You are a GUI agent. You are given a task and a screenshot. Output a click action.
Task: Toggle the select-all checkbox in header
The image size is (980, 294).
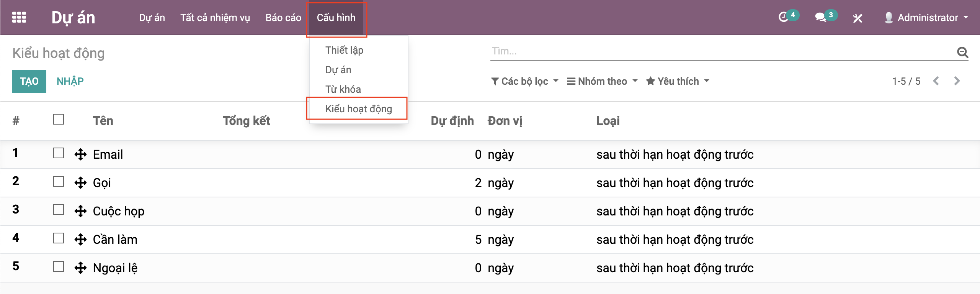tap(59, 120)
